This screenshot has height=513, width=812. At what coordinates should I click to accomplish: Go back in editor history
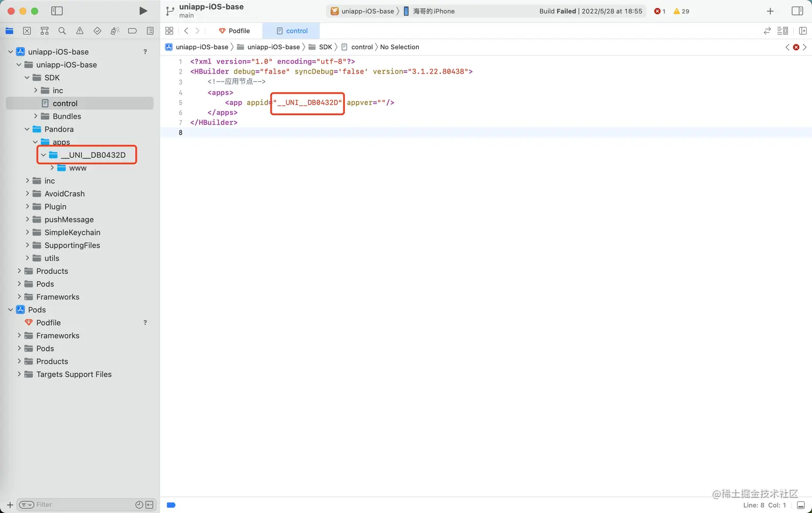pyautogui.click(x=186, y=31)
